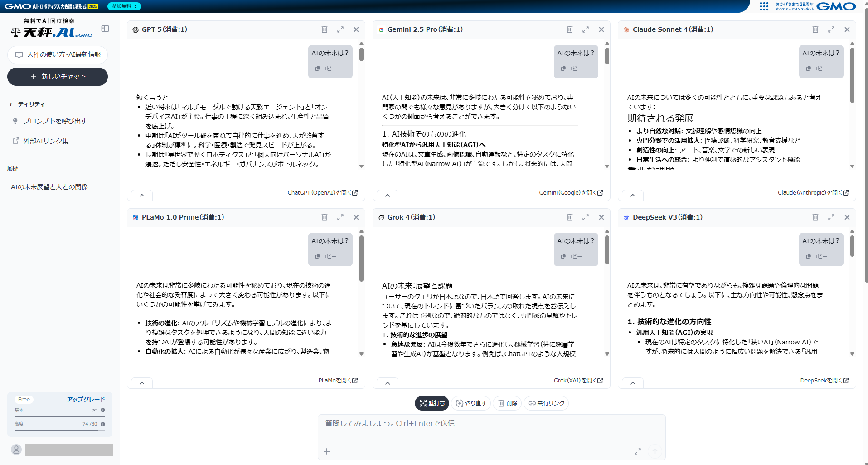
Task: Toggle the sidebar collapse icon
Action: (105, 29)
